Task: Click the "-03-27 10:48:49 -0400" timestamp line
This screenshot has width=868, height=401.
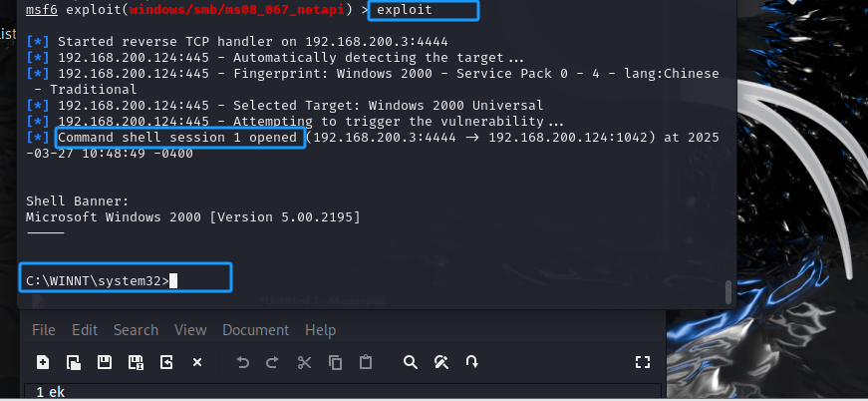Action: (x=110, y=154)
